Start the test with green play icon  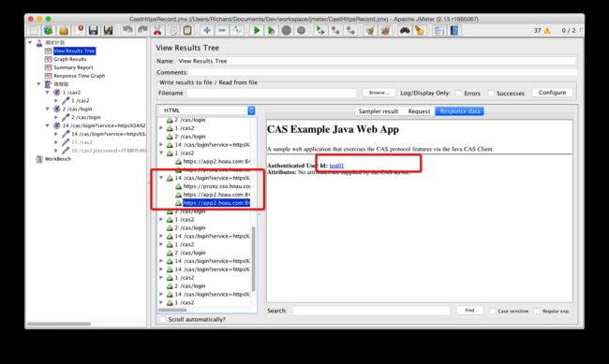click(x=257, y=30)
